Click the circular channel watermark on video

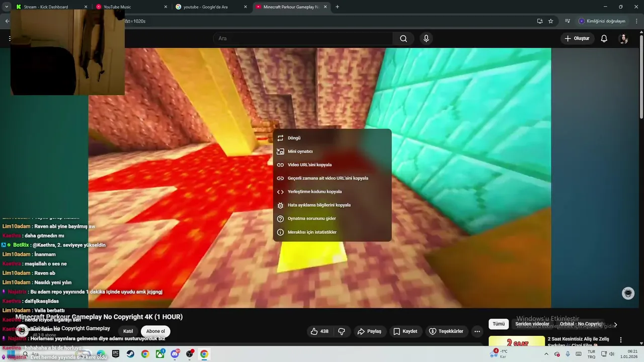coord(628,294)
